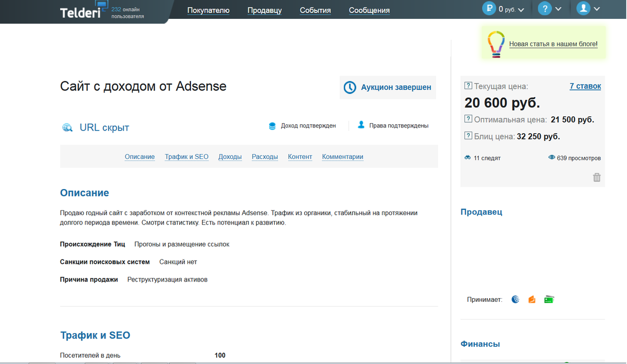This screenshot has height=364, width=627.
Task: Expand the balance dropdown arrow
Action: pos(520,9)
